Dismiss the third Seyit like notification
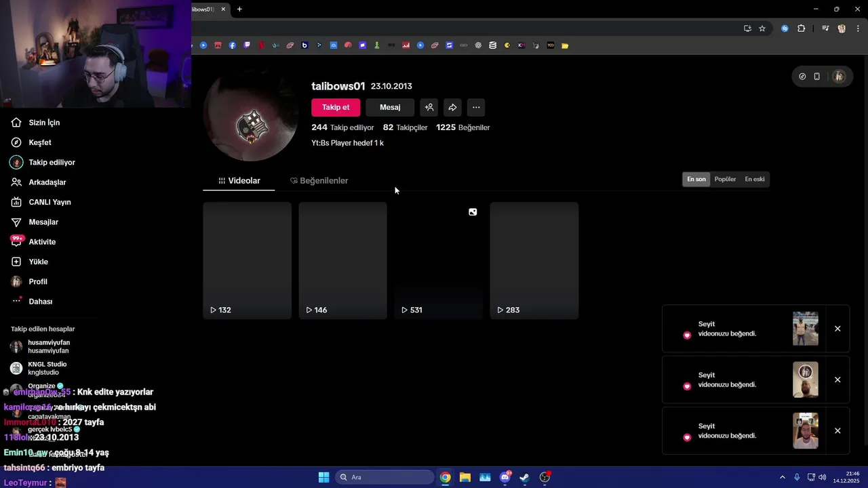The width and height of the screenshot is (868, 488). [837, 431]
